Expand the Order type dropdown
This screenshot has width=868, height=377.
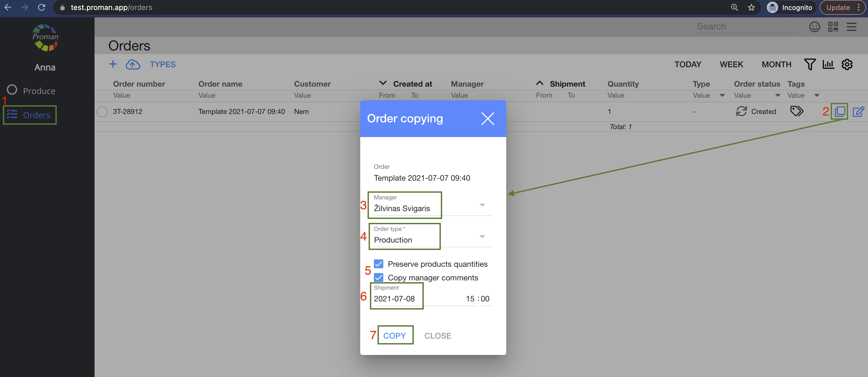pos(482,237)
